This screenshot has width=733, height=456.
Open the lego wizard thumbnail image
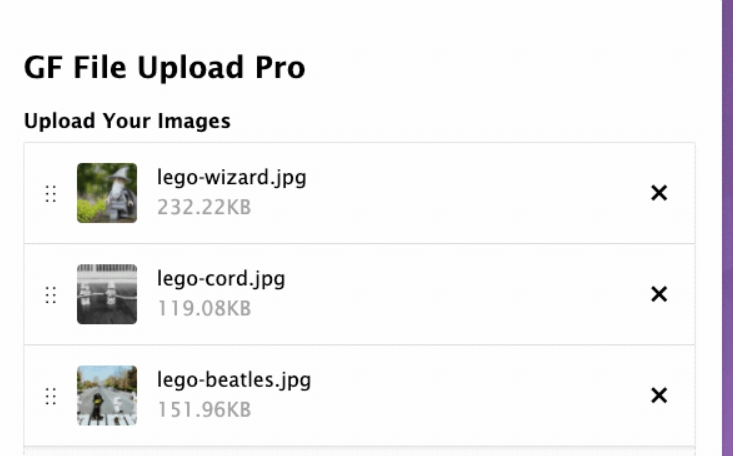[x=107, y=193]
